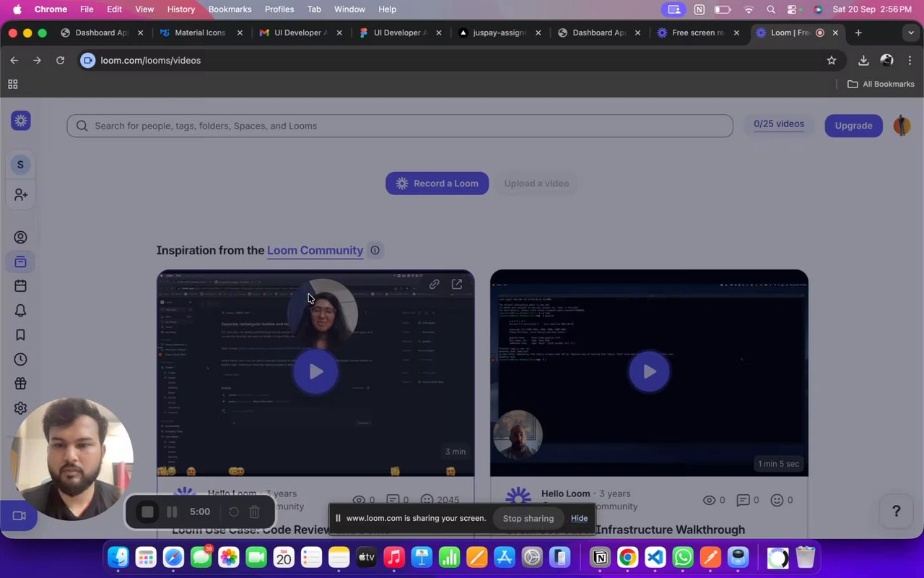Click the webcam bubble of the presenter

click(72, 459)
